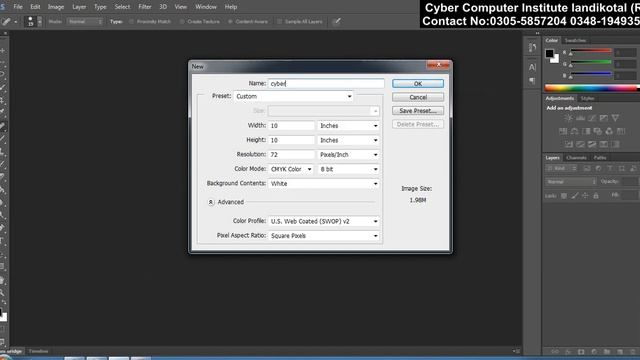The height and width of the screenshot is (360, 640).
Task: Add a Channel Mixer adjustment
Action: (609, 131)
